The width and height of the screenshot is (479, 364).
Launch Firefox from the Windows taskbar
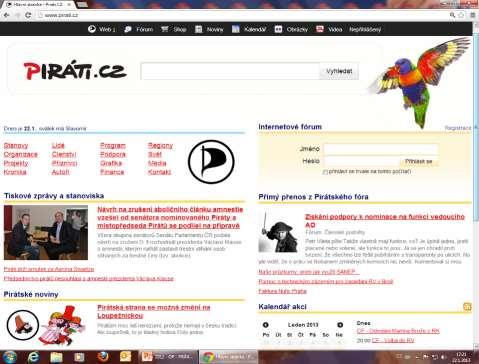coord(103,357)
